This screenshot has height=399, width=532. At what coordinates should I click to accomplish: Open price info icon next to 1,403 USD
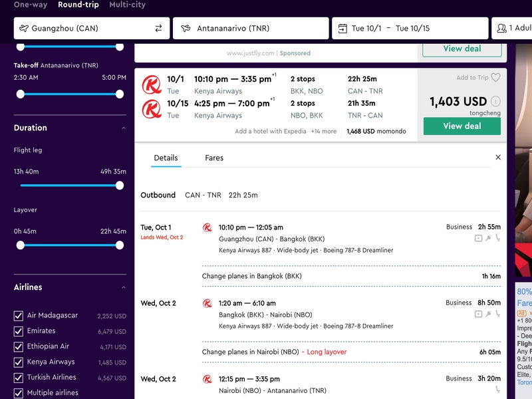[x=495, y=101]
